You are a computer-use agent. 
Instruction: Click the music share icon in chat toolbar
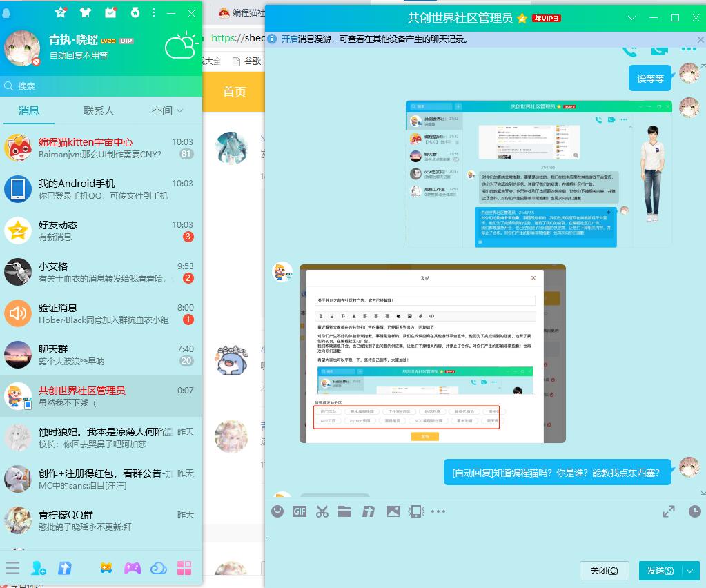tap(369, 511)
